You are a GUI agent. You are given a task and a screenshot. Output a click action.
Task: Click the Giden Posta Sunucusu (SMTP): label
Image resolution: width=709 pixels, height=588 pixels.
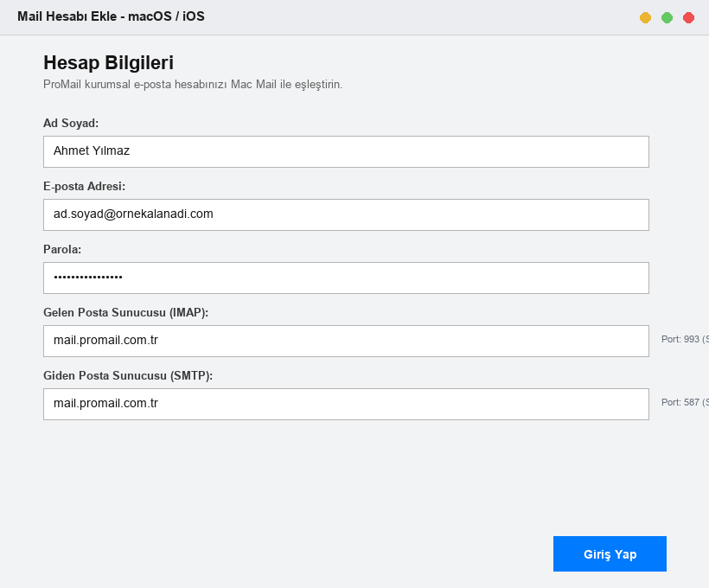pyautogui.click(x=128, y=376)
